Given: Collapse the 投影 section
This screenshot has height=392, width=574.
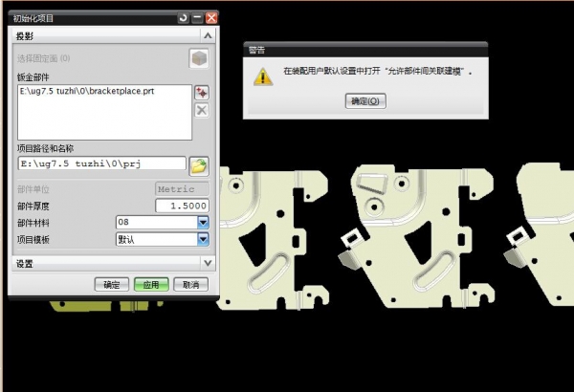Looking at the screenshot, I should pyautogui.click(x=208, y=36).
